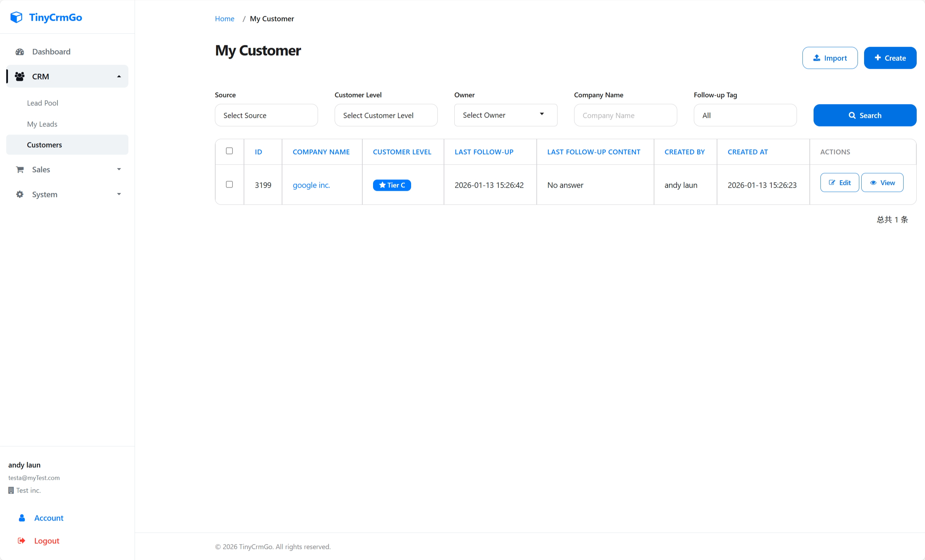Viewport: 925px width, 560px height.
Task: Click the red Logout arrow icon
Action: pos(21,541)
